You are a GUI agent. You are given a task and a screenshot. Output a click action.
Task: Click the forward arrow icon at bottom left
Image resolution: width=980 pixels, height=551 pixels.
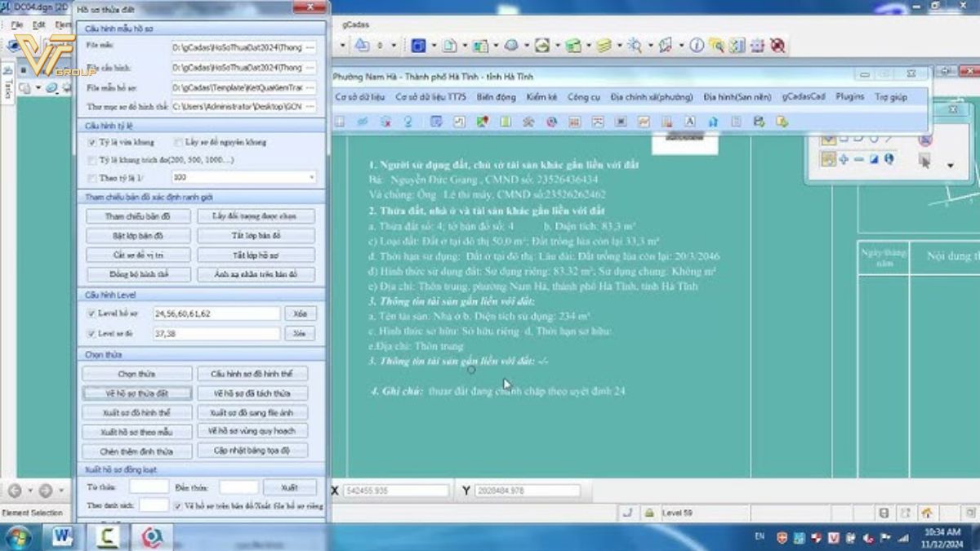click(x=45, y=491)
